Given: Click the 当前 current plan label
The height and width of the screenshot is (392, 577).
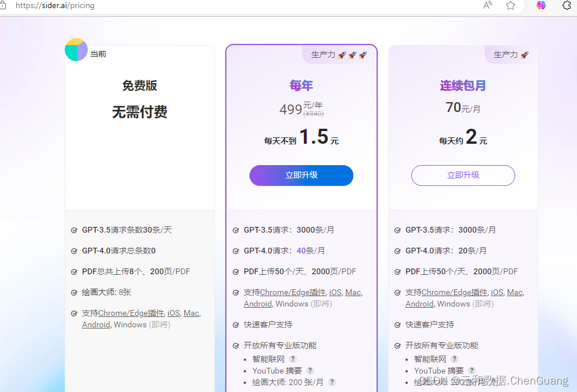Looking at the screenshot, I should tap(98, 54).
